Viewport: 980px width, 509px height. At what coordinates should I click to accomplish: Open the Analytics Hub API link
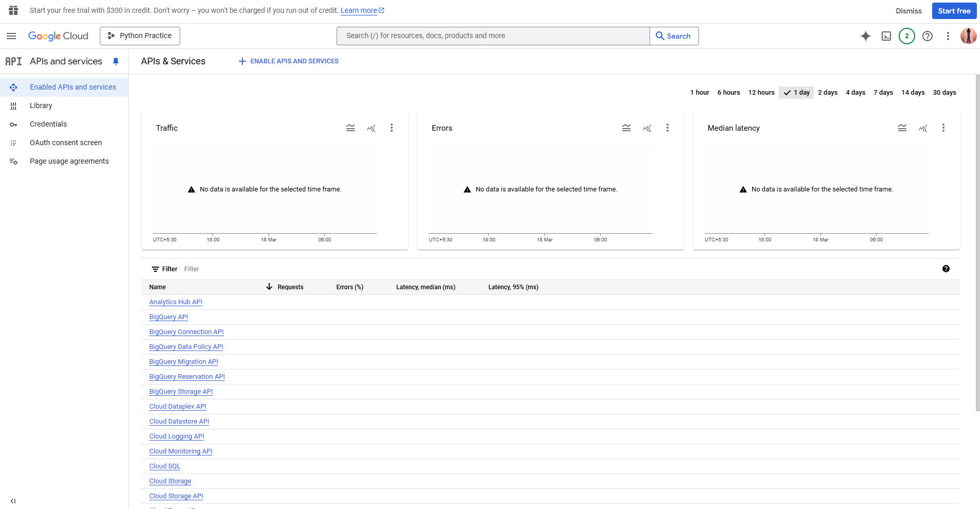[x=176, y=302]
